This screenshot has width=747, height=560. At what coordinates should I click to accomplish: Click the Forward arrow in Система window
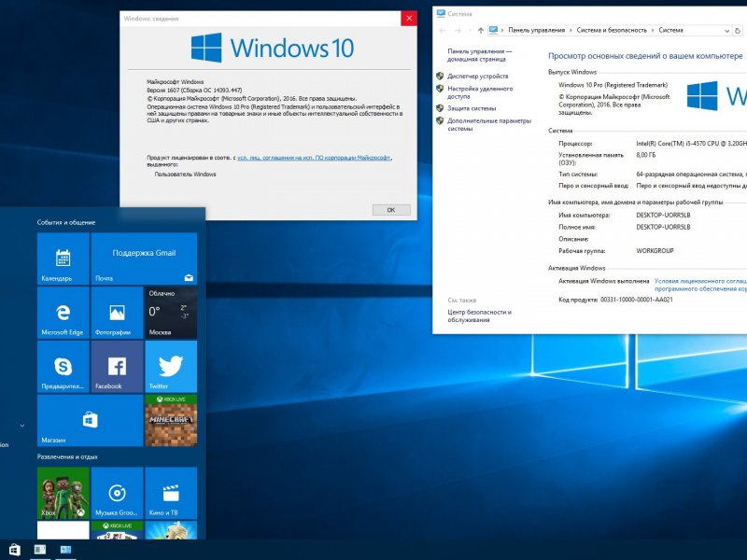point(458,31)
